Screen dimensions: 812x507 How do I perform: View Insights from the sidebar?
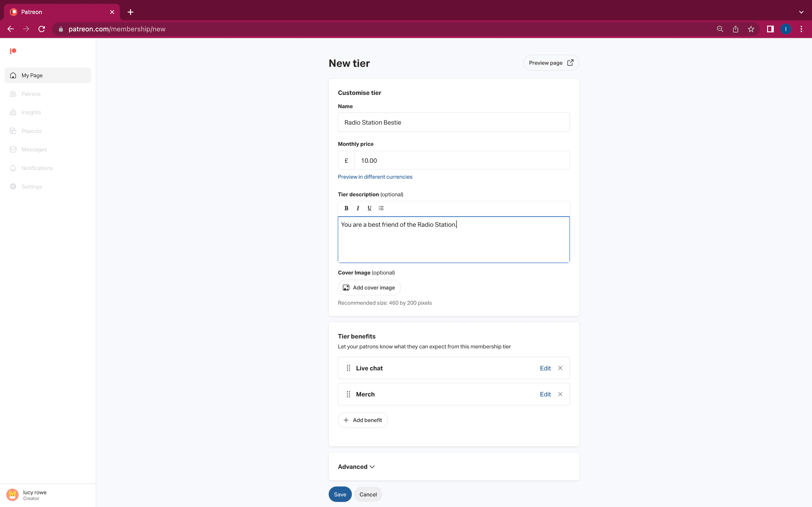pos(31,112)
